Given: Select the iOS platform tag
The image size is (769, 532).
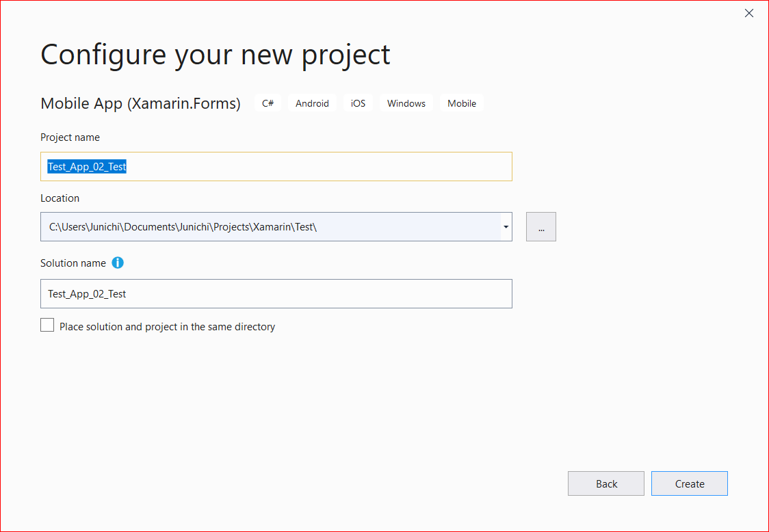Looking at the screenshot, I should (358, 103).
